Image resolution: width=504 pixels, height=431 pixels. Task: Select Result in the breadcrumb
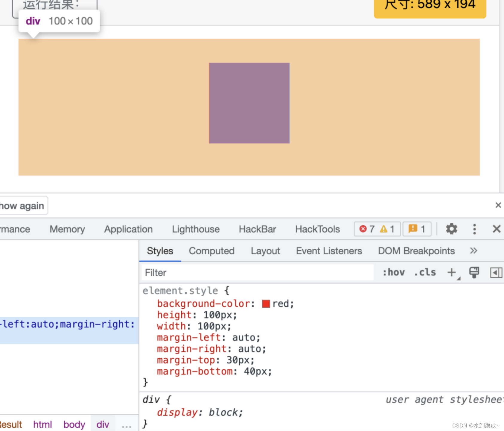click(x=11, y=424)
